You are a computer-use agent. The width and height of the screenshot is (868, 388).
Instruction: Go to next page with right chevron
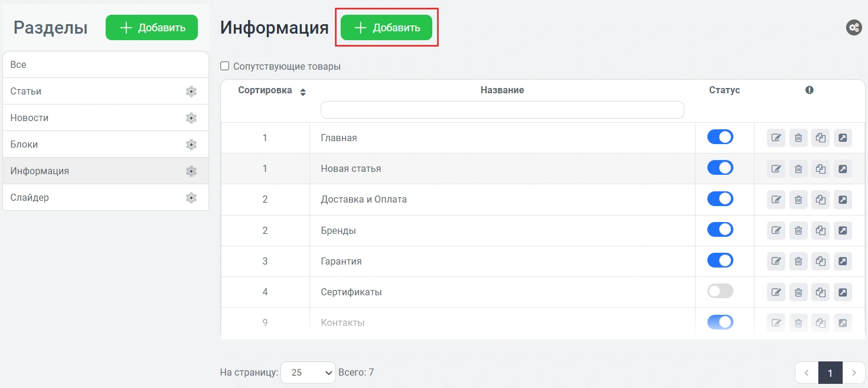[853, 373]
